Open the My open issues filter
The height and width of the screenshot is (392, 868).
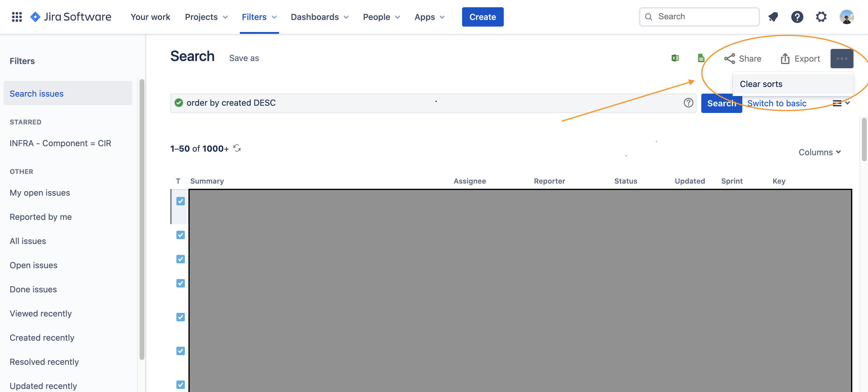tap(40, 193)
